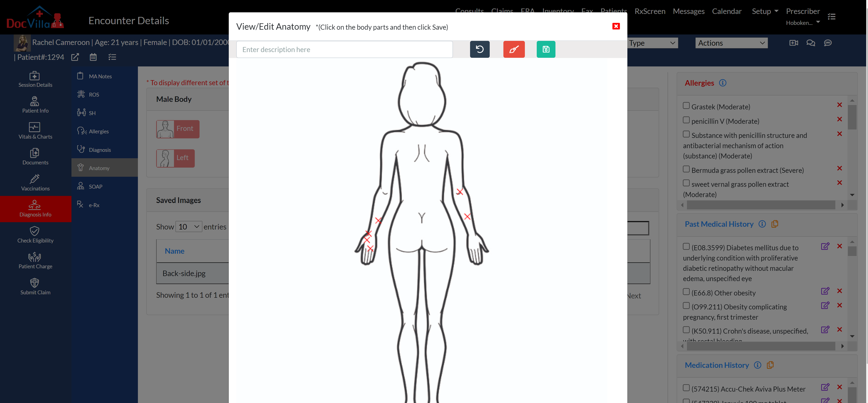Change the Show entries count dropdown
The width and height of the screenshot is (868, 403).
[188, 227]
